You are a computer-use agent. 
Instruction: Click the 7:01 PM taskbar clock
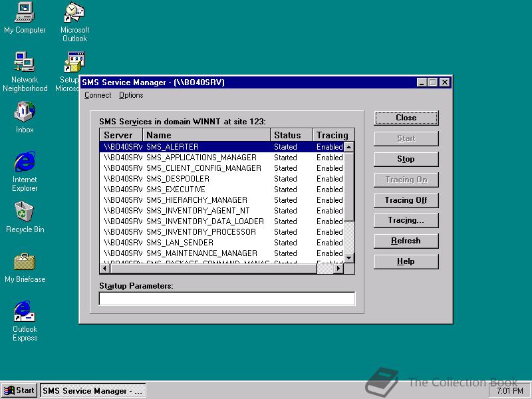(x=509, y=390)
